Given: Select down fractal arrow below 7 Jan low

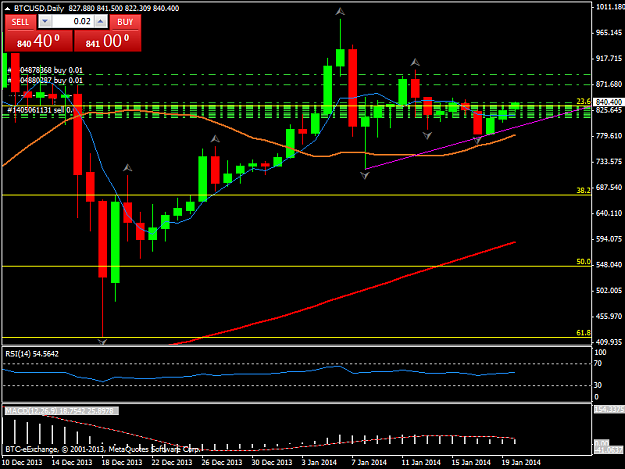Looking at the screenshot, I should (365, 175).
